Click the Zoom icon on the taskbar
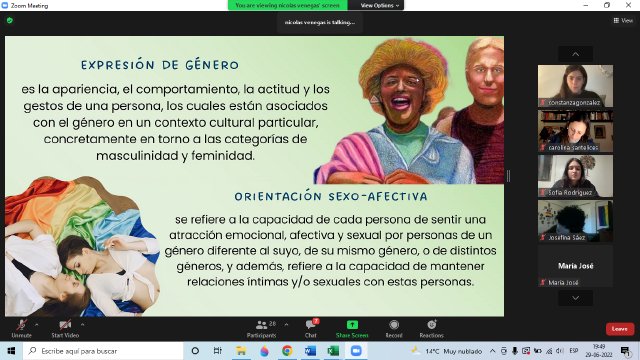Screen dimensions: 640x360 356,351
